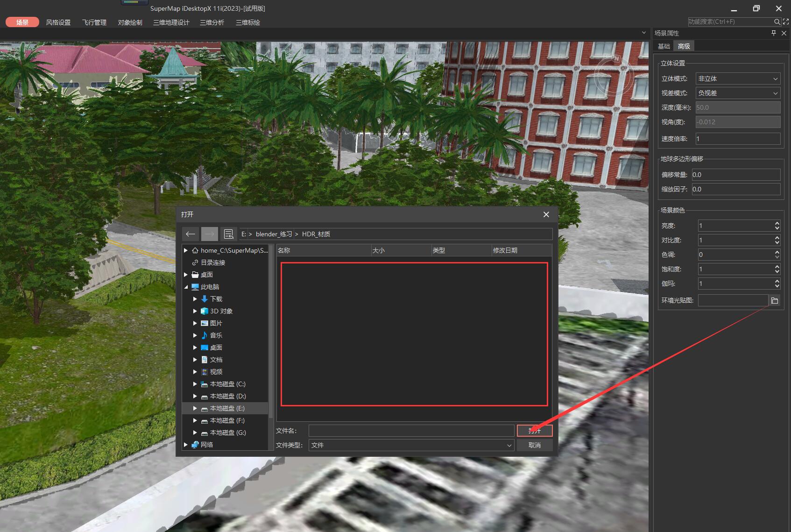Increase the 对比度 value stepper
This screenshot has height=532, width=791.
pos(777,238)
